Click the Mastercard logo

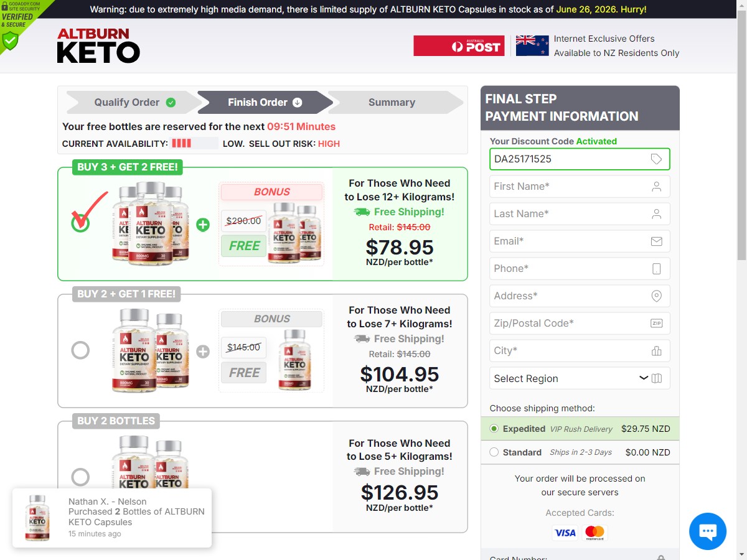595,533
